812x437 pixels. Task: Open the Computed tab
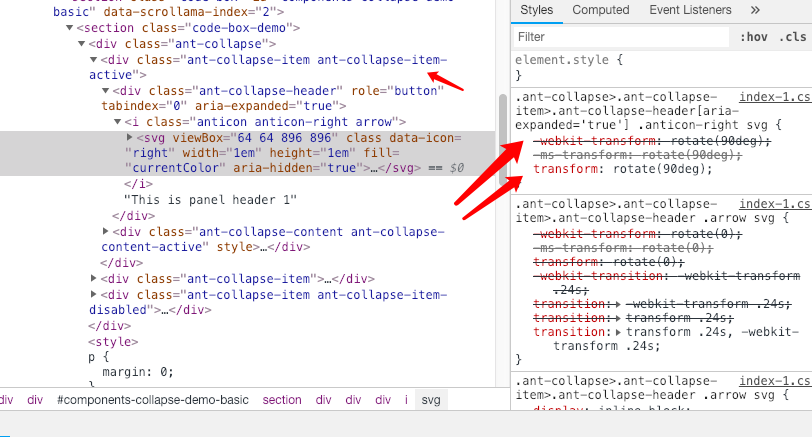(x=601, y=10)
